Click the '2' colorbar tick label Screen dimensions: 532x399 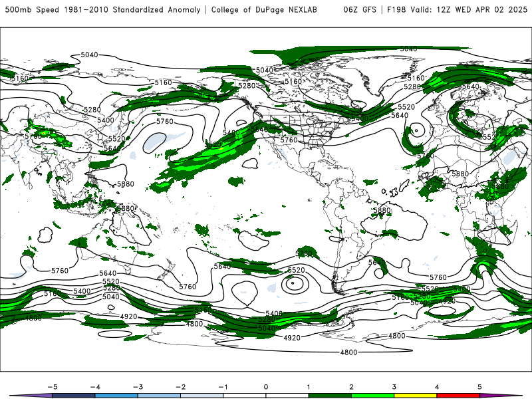352,387
